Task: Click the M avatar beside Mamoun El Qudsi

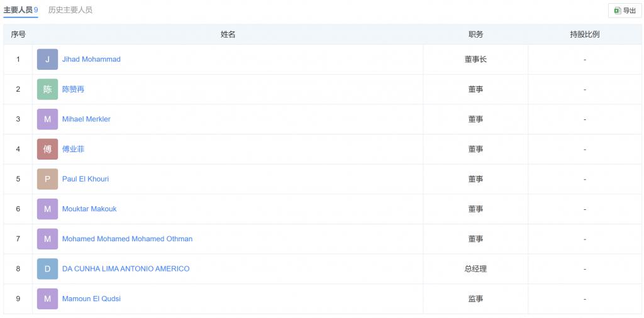Action: 47,299
